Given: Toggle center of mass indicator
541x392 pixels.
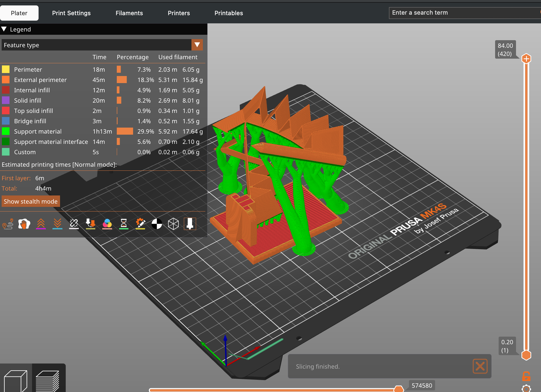Looking at the screenshot, I should point(157,224).
